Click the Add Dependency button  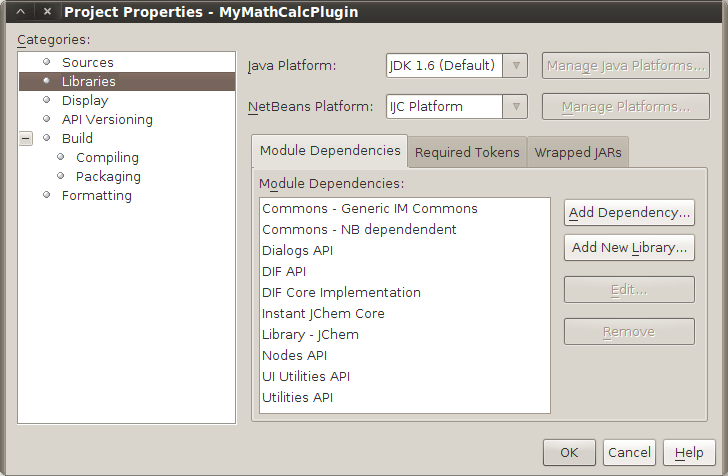(x=629, y=213)
